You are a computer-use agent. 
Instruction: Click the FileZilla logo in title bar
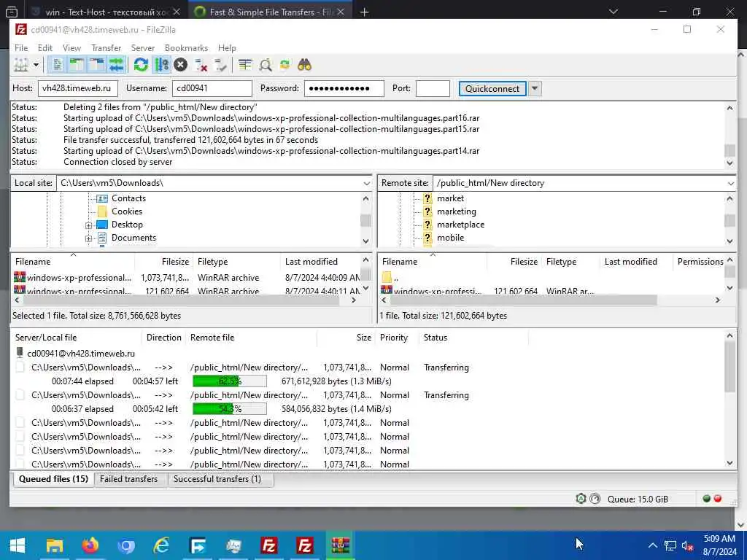tap(21, 29)
